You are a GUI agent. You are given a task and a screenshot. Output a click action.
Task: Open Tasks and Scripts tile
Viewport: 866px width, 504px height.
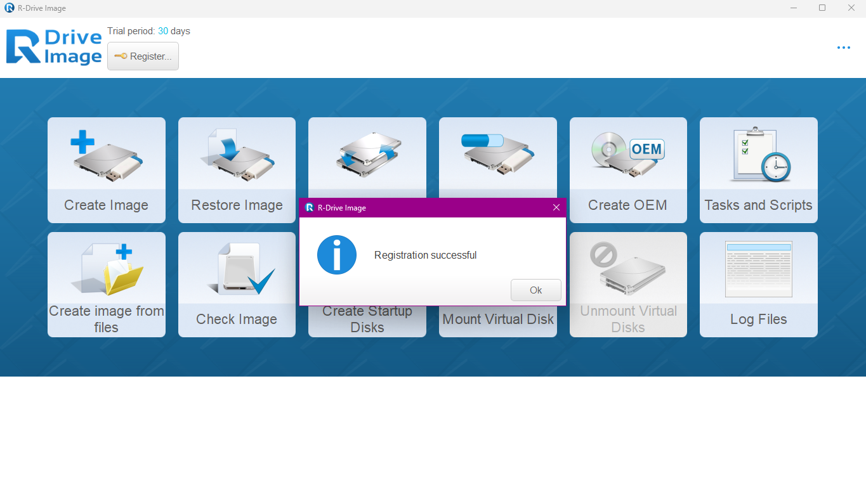[x=759, y=170]
